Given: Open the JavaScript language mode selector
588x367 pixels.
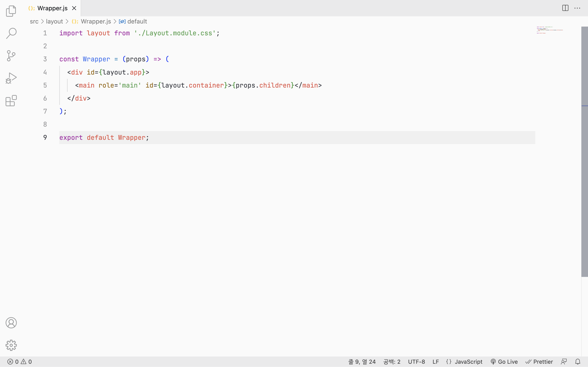Looking at the screenshot, I should pos(464,362).
